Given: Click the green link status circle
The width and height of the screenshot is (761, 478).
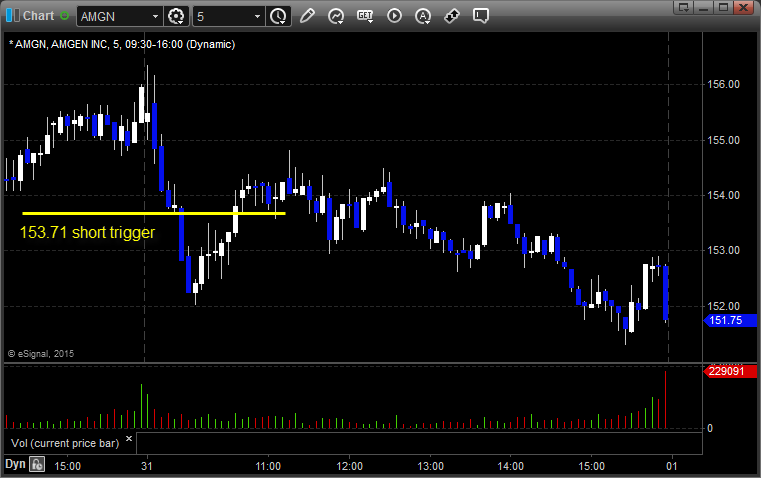Looking at the screenshot, I should [64, 16].
